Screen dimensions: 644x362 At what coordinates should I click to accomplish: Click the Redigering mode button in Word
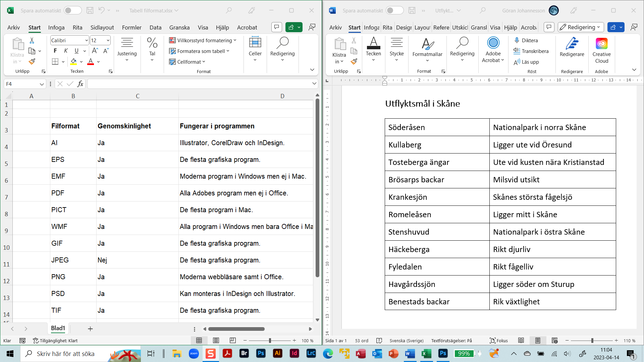pos(581,27)
